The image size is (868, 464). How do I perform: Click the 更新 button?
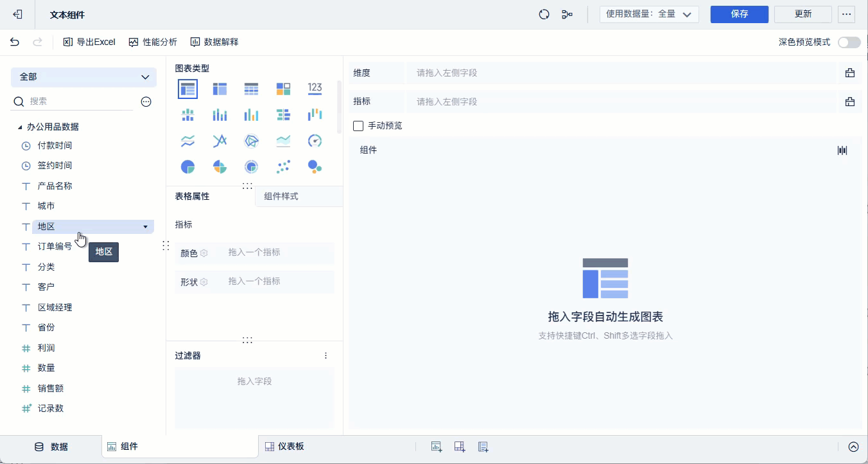click(803, 14)
